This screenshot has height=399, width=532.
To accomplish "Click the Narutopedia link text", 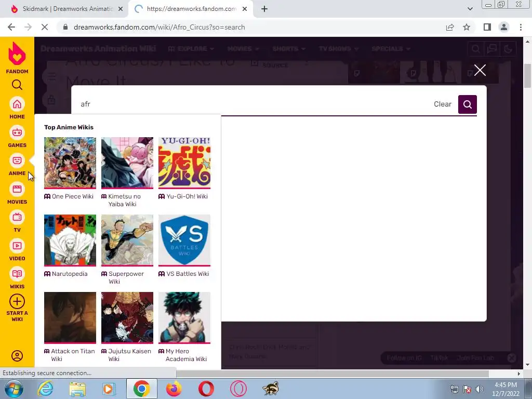I will pyautogui.click(x=70, y=273).
